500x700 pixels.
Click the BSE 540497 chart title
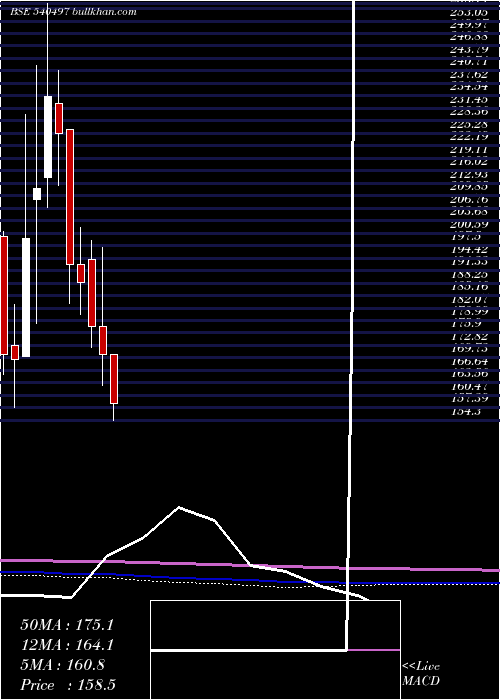click(73, 12)
